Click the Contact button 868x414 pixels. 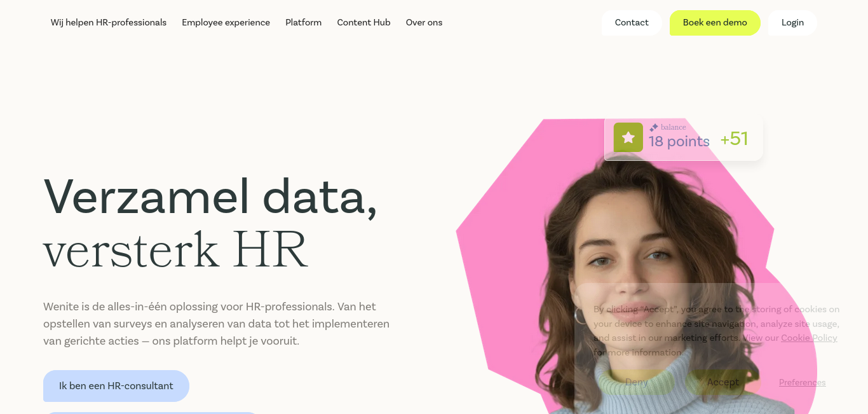tap(632, 23)
